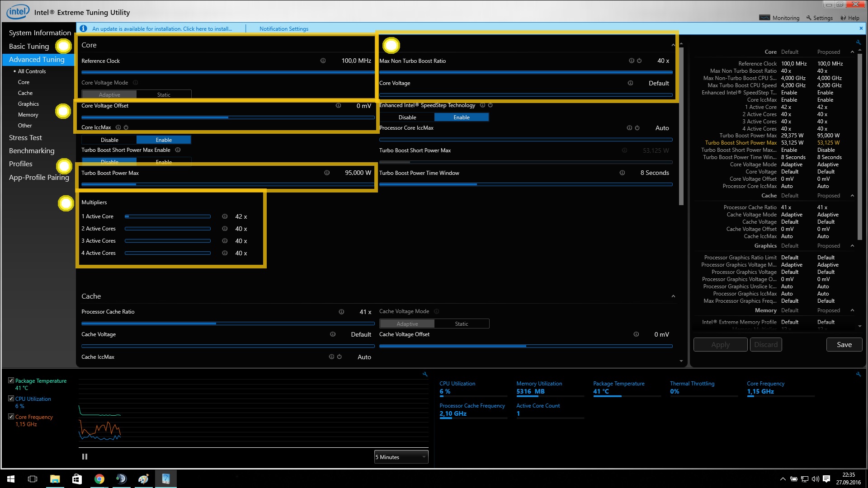Collapse the Graphics group in the proposed panel
This screenshot has width=868, height=488.
coord(852,246)
